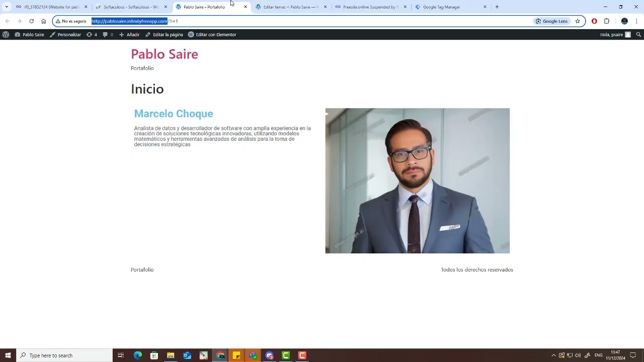Image resolution: width=644 pixels, height=362 pixels.
Task: Open Microsoft Teams from the taskbar
Action: pyautogui.click(x=253, y=355)
